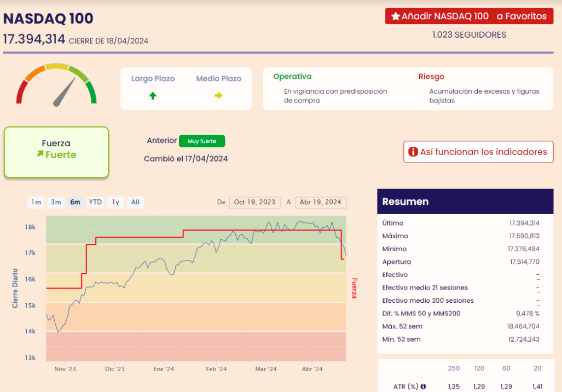Click the star icon in the Favoritos button

tap(395, 16)
